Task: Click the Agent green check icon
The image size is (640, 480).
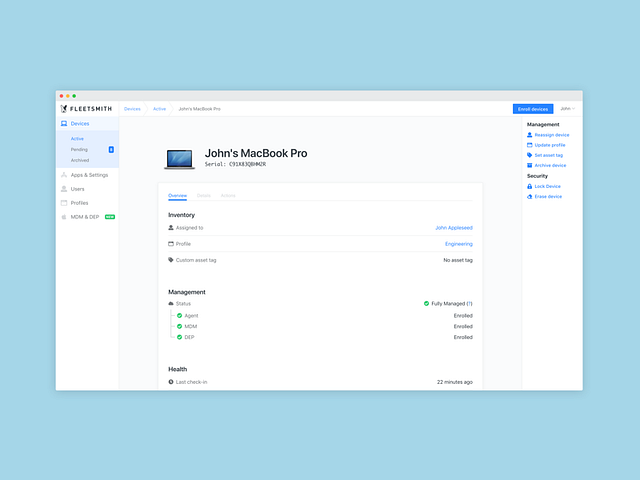Action: click(180, 316)
